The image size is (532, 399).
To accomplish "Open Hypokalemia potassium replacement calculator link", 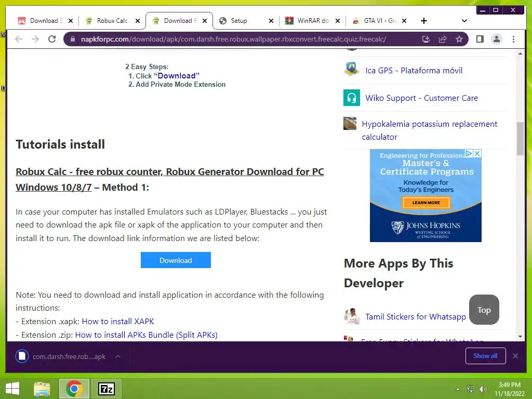I will (429, 130).
